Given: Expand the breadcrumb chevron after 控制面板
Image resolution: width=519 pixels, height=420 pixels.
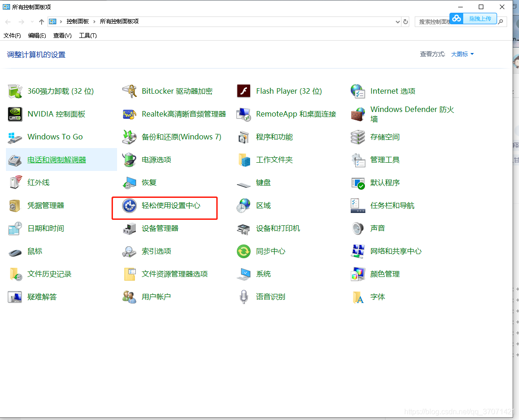Looking at the screenshot, I should click(x=94, y=22).
